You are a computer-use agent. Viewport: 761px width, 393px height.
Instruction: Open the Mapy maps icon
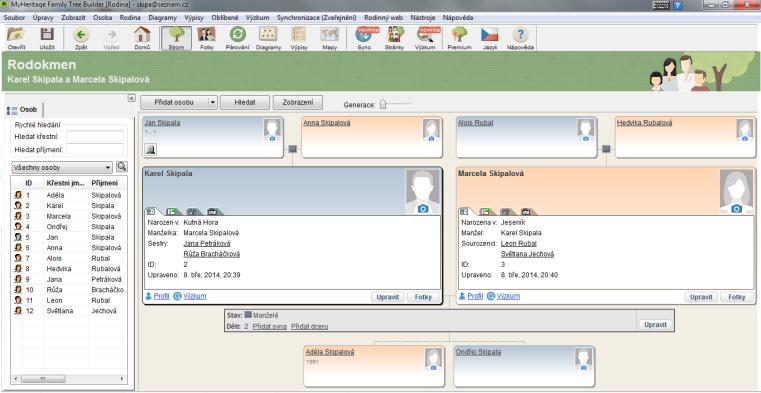tap(330, 38)
